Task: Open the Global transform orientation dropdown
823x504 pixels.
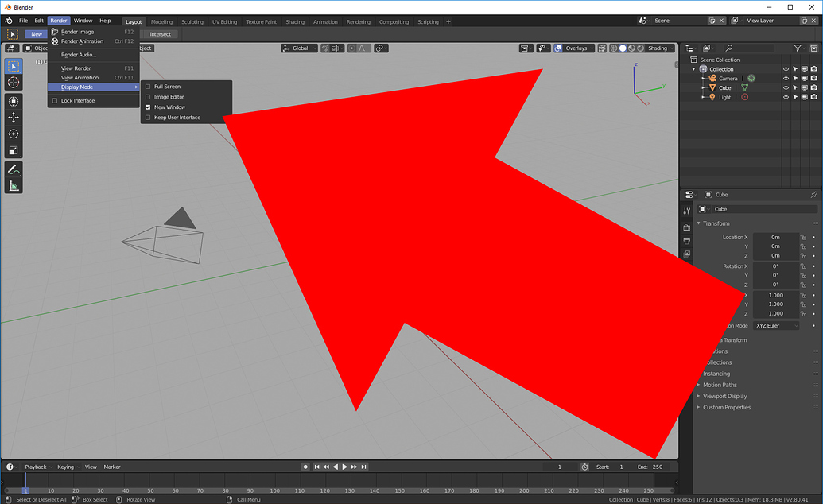Action: pos(299,48)
